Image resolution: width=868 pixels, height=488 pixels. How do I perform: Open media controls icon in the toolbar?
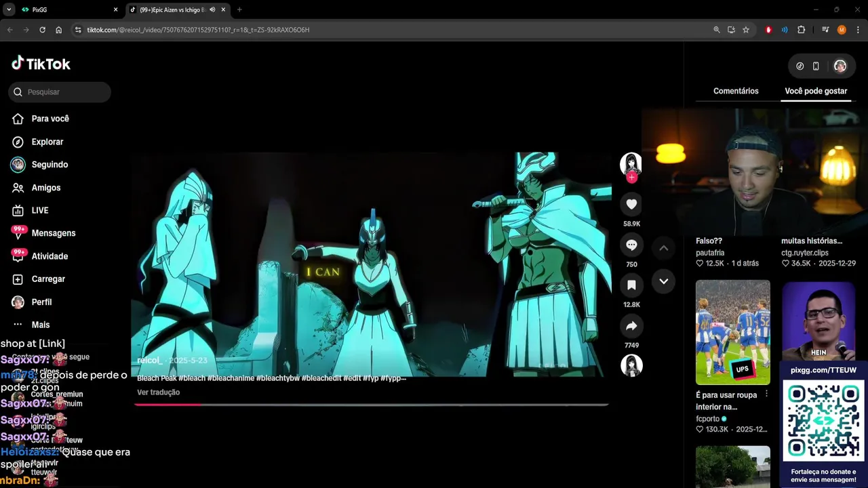[x=825, y=30]
